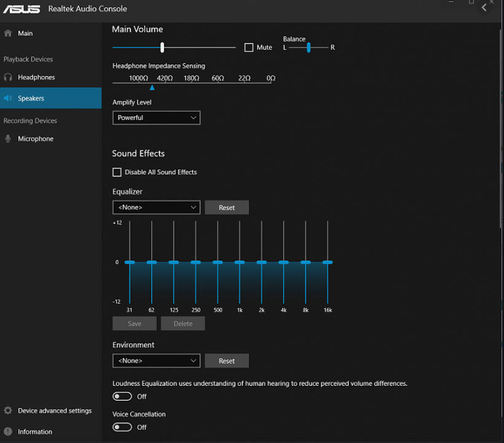Open the Main page
Viewport: 504px width, 443px height.
(x=51, y=33)
